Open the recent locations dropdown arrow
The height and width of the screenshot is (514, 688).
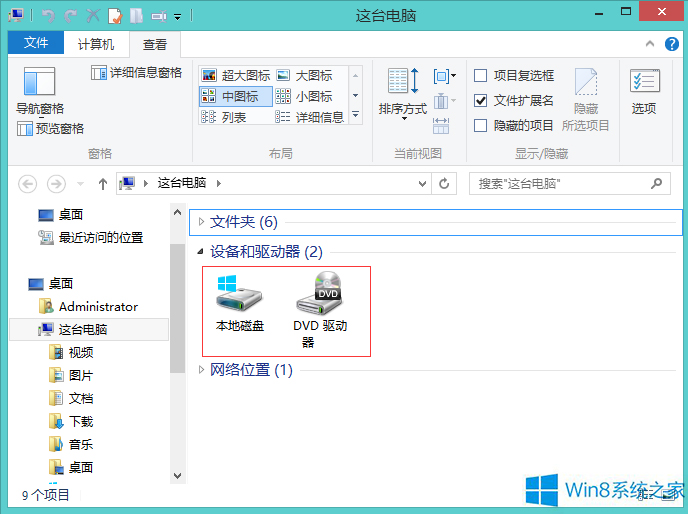[80, 183]
